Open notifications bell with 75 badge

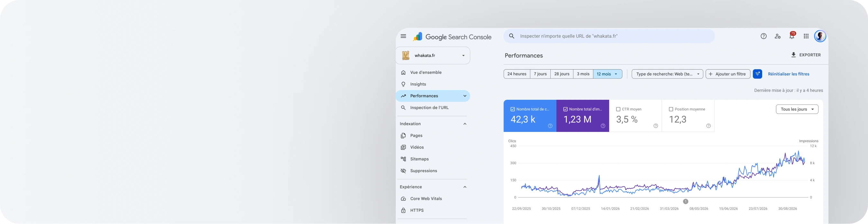(x=792, y=36)
